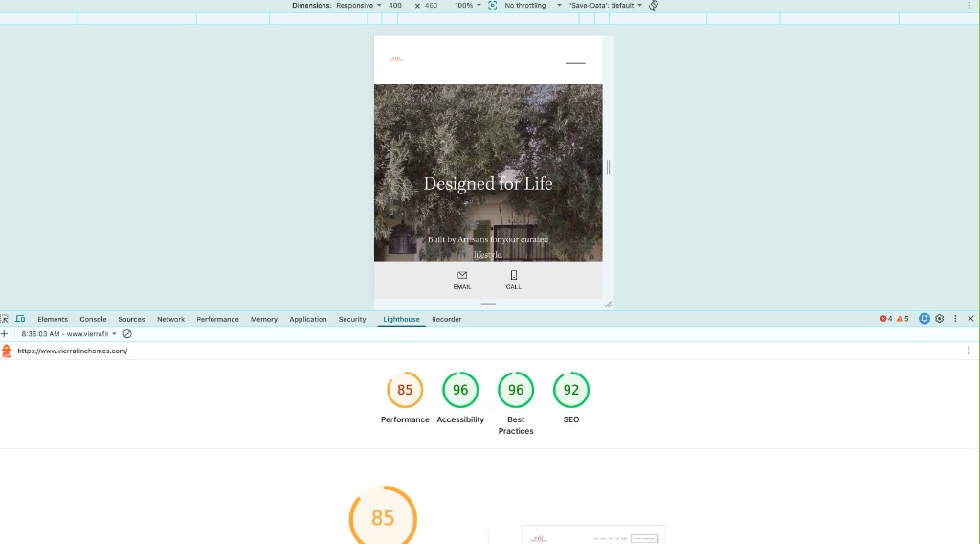
Task: Edit the viewport height field 460
Action: [x=432, y=5]
